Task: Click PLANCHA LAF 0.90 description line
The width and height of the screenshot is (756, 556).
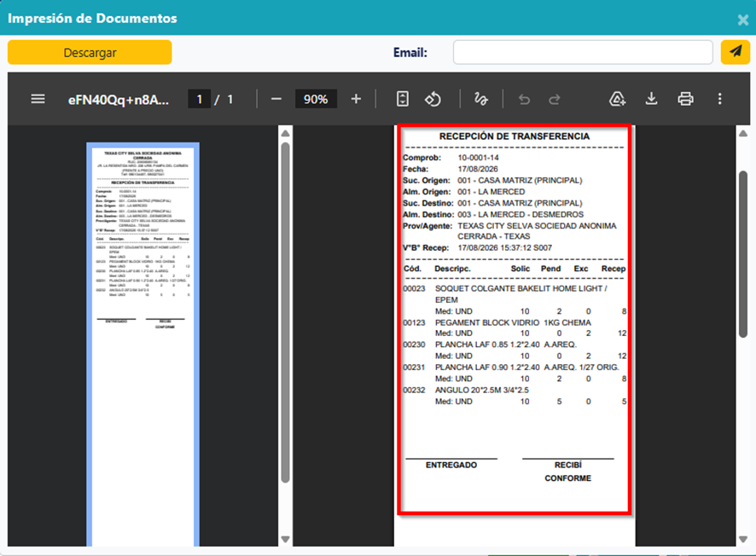Action: pyautogui.click(x=527, y=368)
